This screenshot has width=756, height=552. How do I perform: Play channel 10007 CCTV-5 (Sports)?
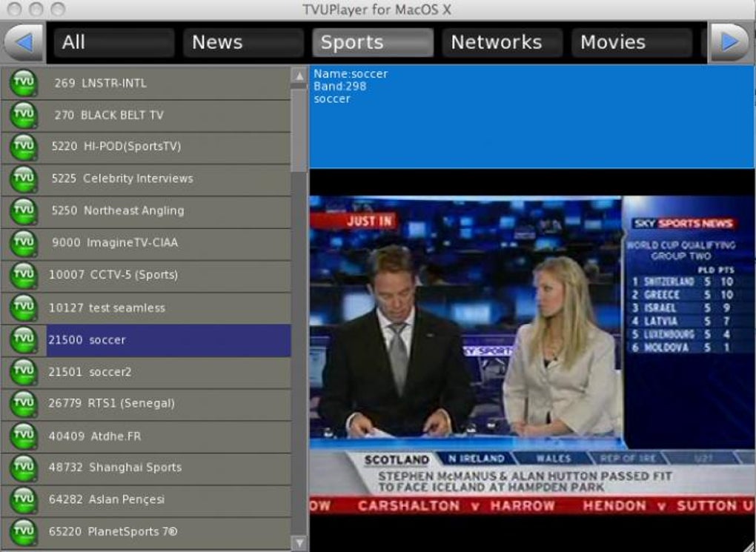[146, 276]
